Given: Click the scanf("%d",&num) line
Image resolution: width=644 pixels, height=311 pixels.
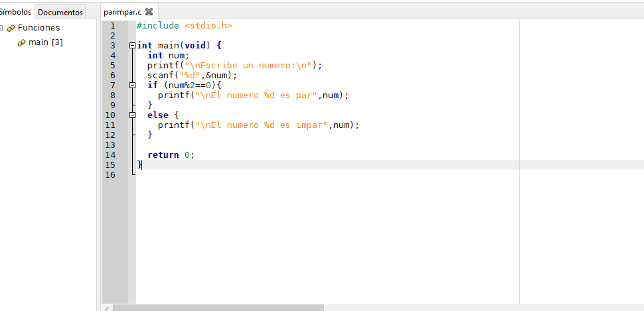Looking at the screenshot, I should pyautogui.click(x=193, y=76).
